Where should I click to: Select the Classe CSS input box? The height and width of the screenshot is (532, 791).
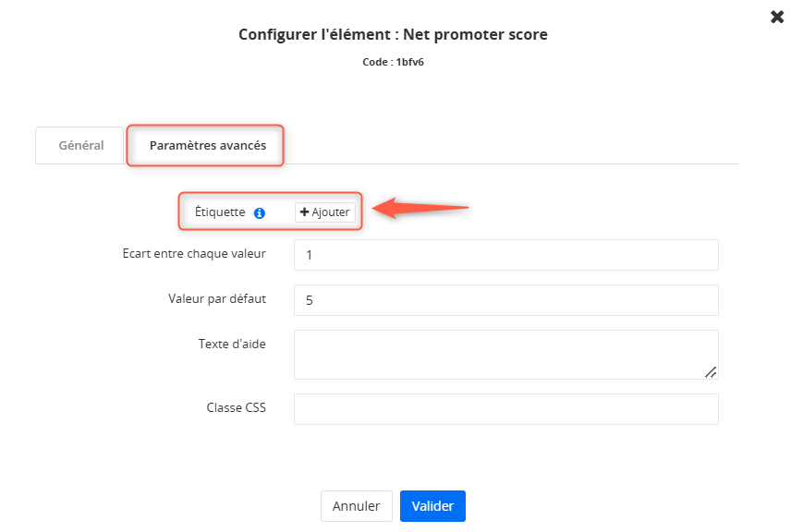pos(506,409)
